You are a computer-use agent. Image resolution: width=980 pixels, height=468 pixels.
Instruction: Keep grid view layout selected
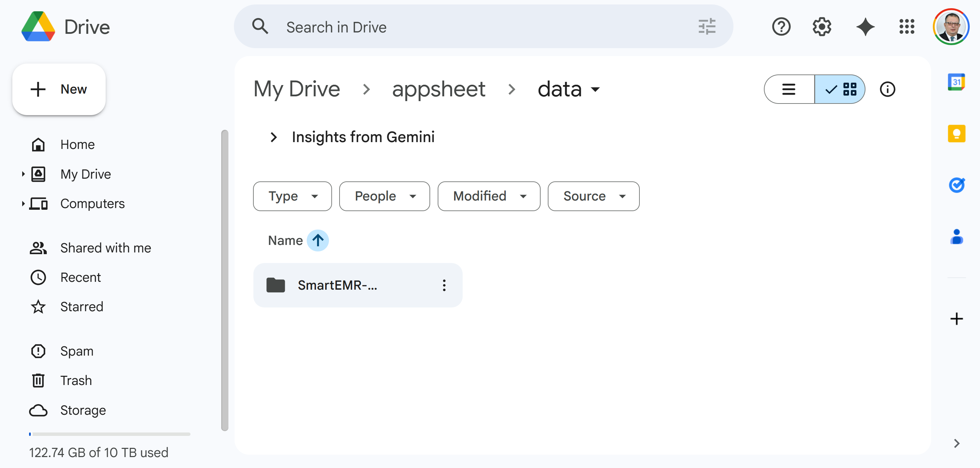click(840, 89)
